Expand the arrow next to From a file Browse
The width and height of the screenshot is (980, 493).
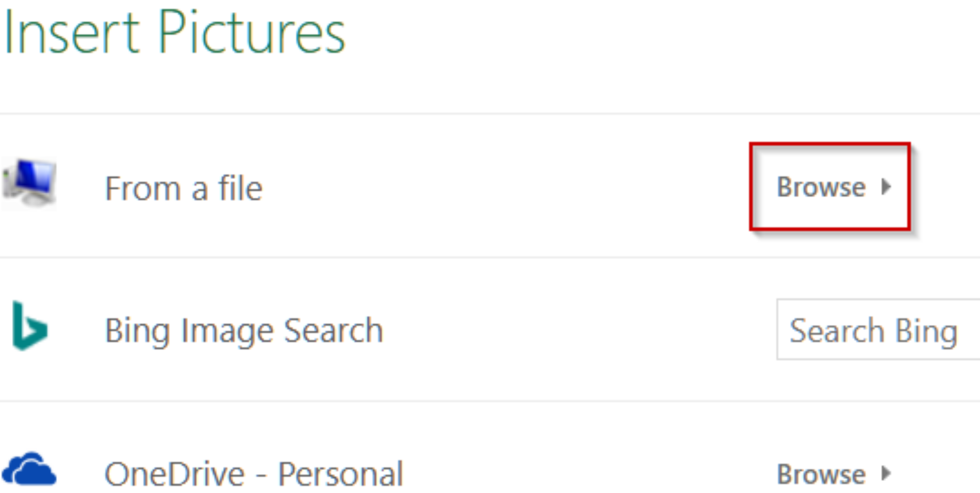pos(887,187)
